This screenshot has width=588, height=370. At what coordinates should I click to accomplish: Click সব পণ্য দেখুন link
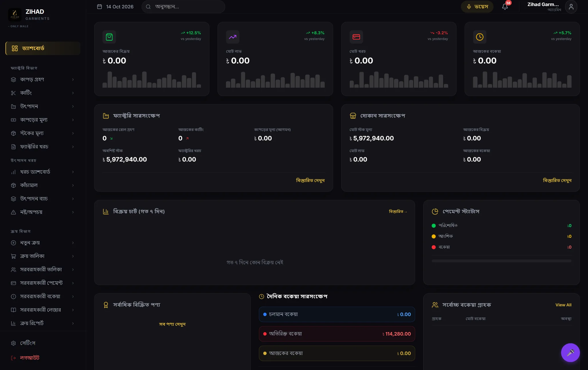coord(172,324)
